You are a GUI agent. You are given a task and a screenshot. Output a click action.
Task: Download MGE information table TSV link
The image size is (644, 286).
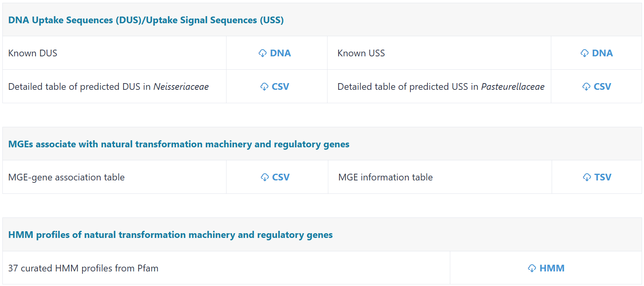pyautogui.click(x=603, y=177)
